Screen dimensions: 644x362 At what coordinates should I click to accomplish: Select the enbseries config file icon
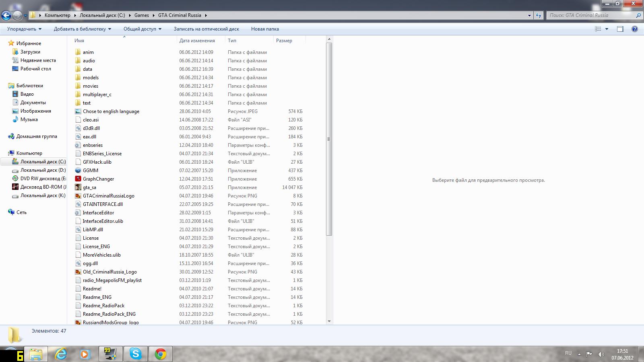78,145
